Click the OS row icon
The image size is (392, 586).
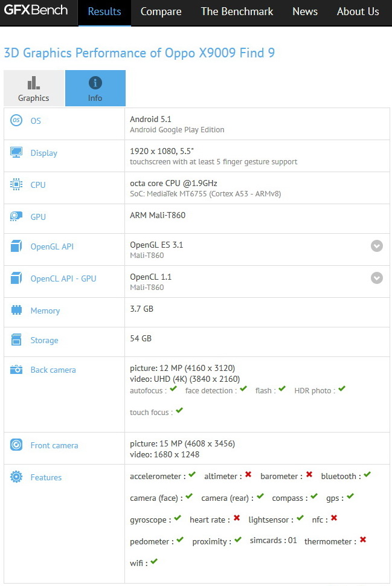(16, 120)
